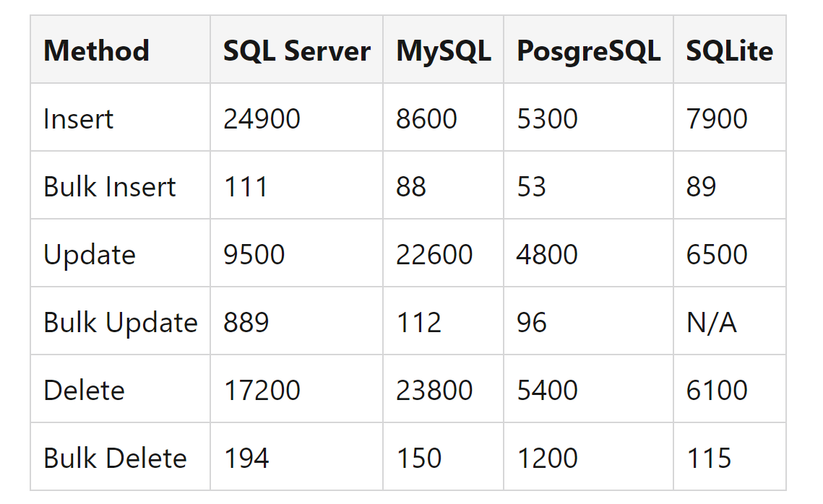823x504 pixels.
Task: Select the 889 Bulk Update value
Action: coord(246,323)
